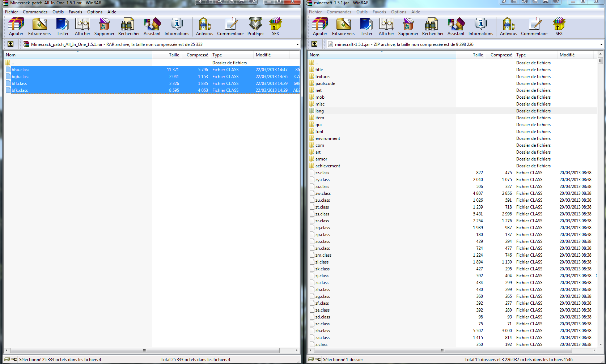Image resolution: width=606 pixels, height=364 pixels.
Task: Expand the address dropdown of minecraft-1.5.1.jar
Action: pos(601,44)
